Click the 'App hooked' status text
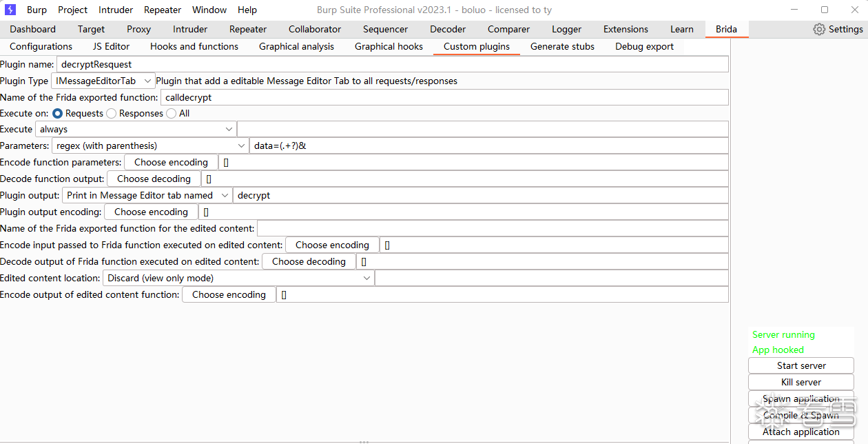 [x=778, y=350]
